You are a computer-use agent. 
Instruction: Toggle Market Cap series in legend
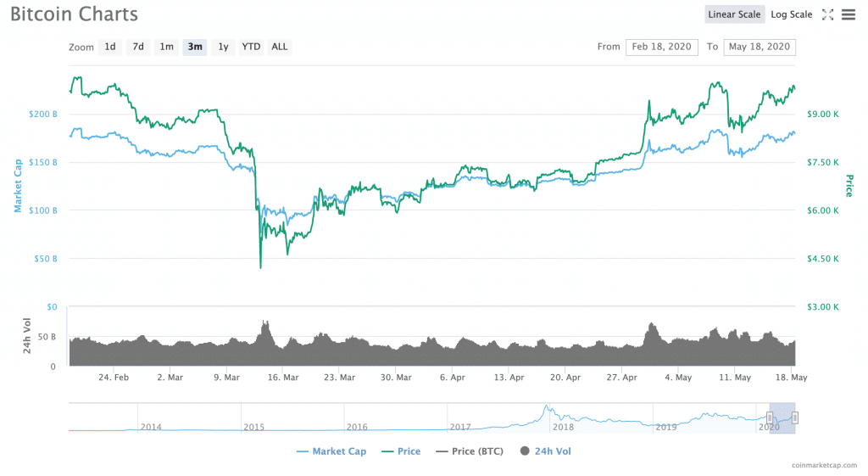(x=331, y=451)
